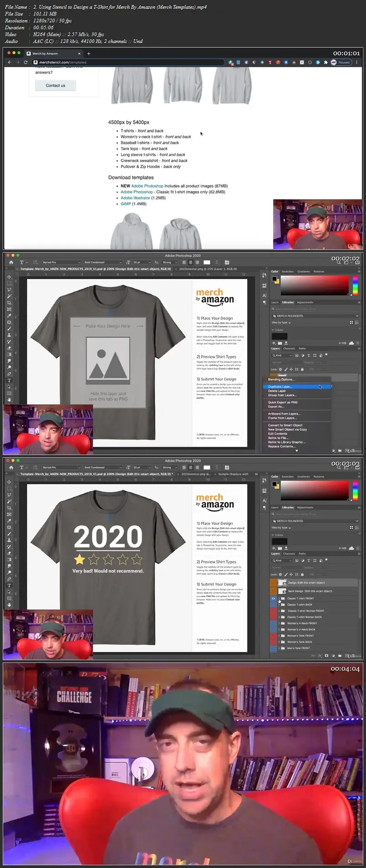The width and height of the screenshot is (366, 868).
Task: Center-align text in the 00:02:02 frame
Action: click(191, 262)
